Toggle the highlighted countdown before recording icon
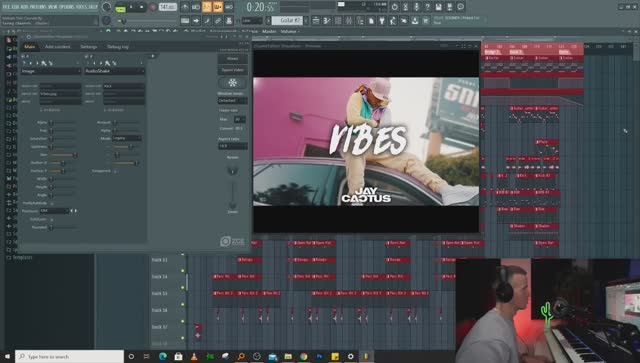This screenshot has height=363, width=640. tap(207, 7)
